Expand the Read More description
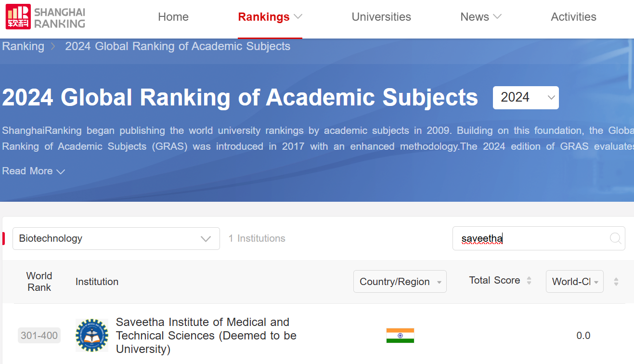 click(33, 171)
